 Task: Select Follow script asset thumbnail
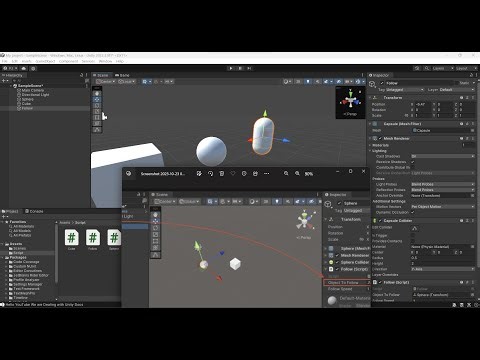point(93,238)
